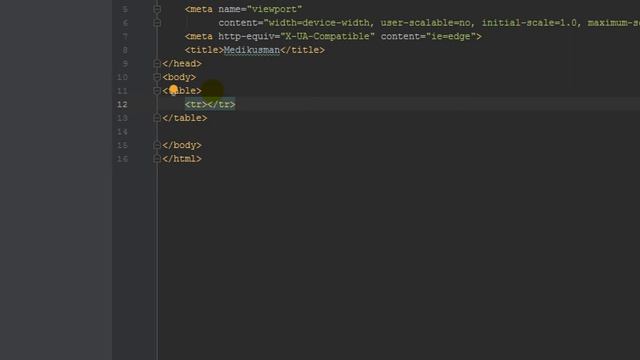Place cursor in the <tr></tr> tag pair
The height and width of the screenshot is (360, 640).
pos(210,104)
